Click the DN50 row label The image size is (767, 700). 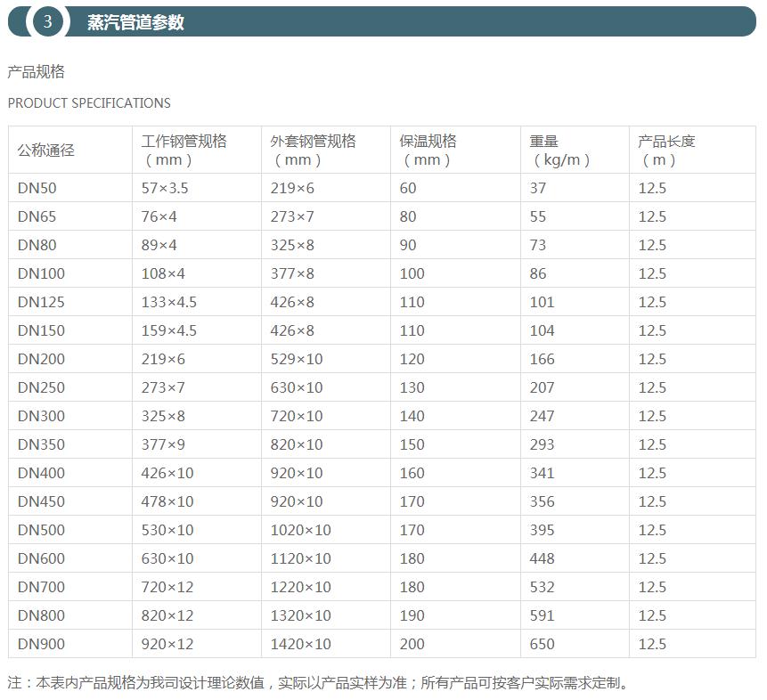(x=37, y=188)
